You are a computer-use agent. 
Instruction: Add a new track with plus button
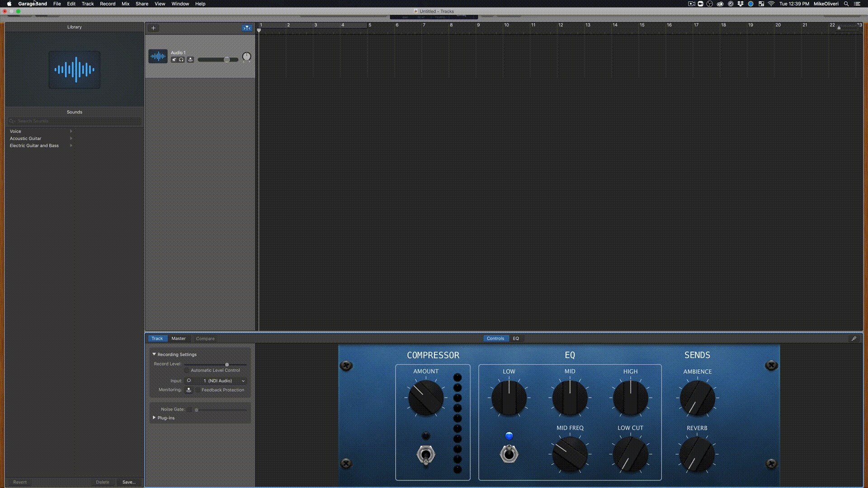click(153, 28)
